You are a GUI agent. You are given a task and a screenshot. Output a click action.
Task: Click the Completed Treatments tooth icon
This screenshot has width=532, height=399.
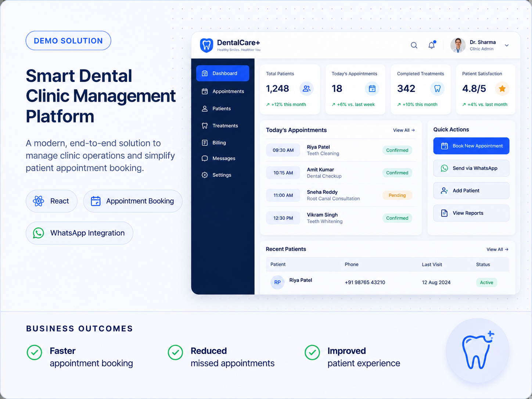437,89
